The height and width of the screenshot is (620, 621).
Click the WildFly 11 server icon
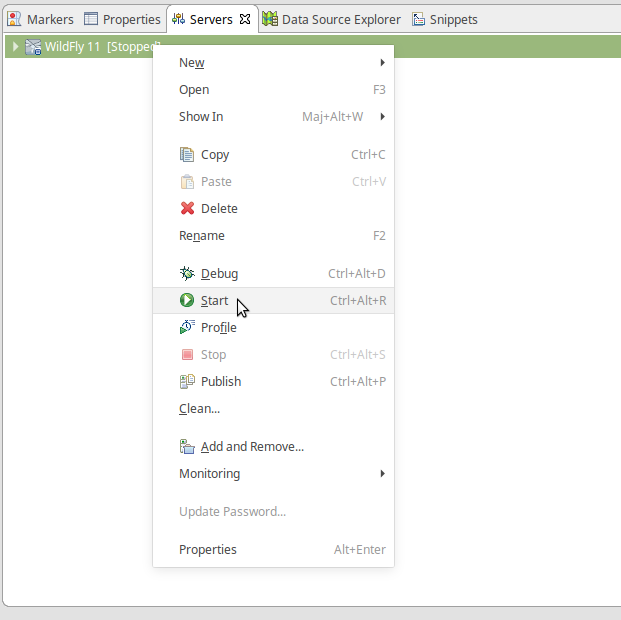tap(33, 47)
